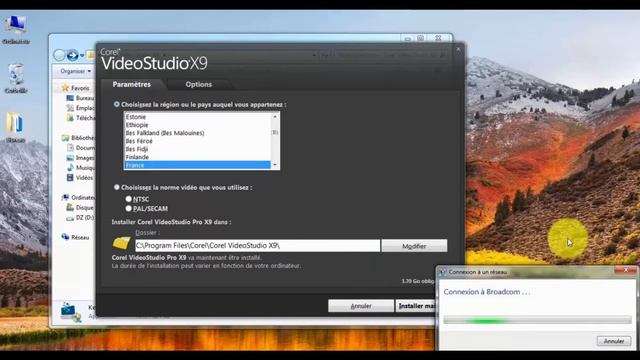640x360 pixels.
Task: Choose the NTSC radio option
Action: click(129, 199)
